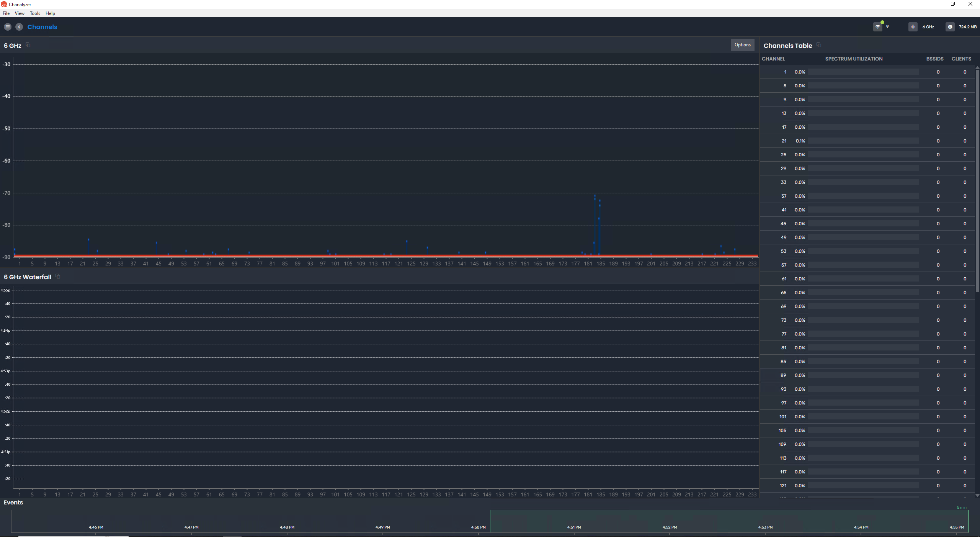Click BSSIDS count for channel 33

point(938,182)
